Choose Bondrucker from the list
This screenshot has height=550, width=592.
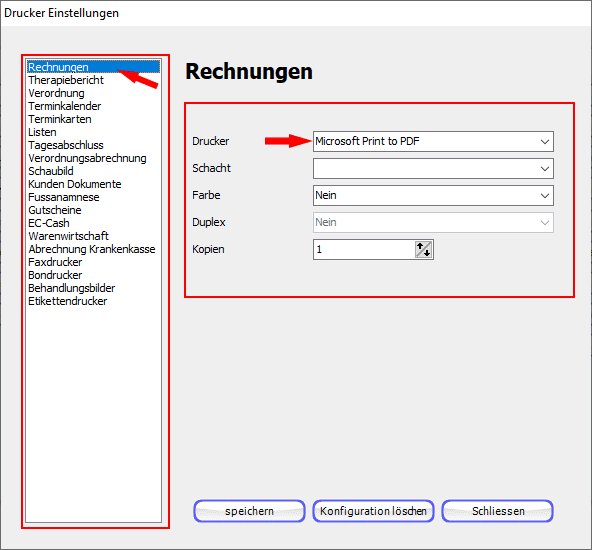click(x=55, y=275)
